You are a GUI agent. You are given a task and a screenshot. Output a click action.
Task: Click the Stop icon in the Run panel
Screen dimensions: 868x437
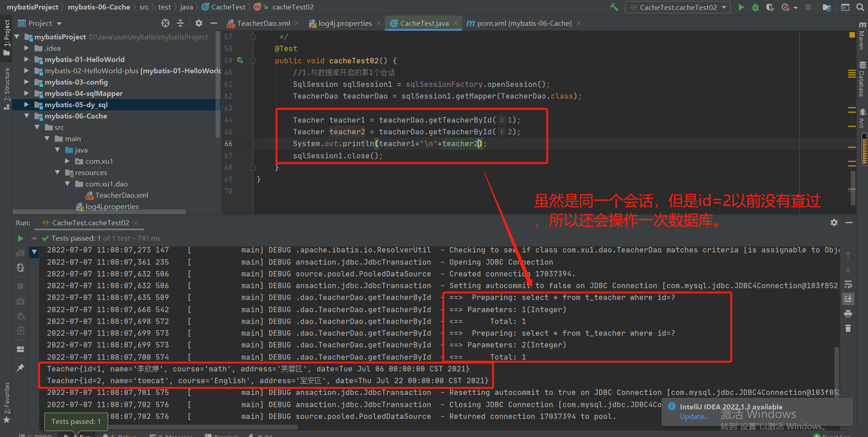click(20, 286)
